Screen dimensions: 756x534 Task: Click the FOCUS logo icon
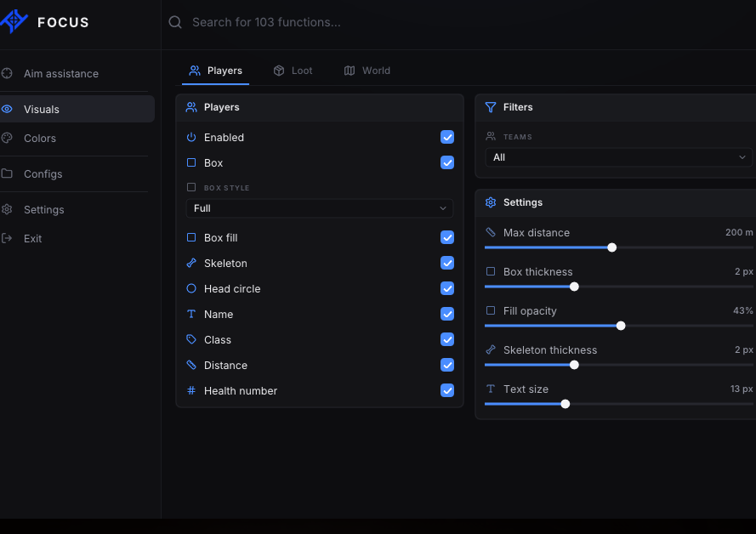tap(14, 21)
